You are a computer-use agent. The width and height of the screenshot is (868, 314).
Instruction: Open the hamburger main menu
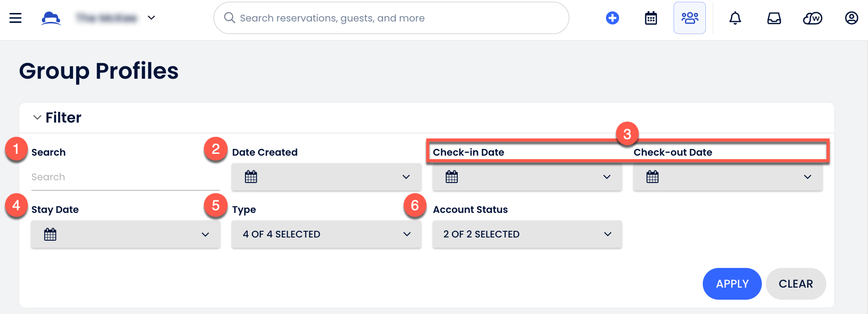pyautogui.click(x=16, y=18)
